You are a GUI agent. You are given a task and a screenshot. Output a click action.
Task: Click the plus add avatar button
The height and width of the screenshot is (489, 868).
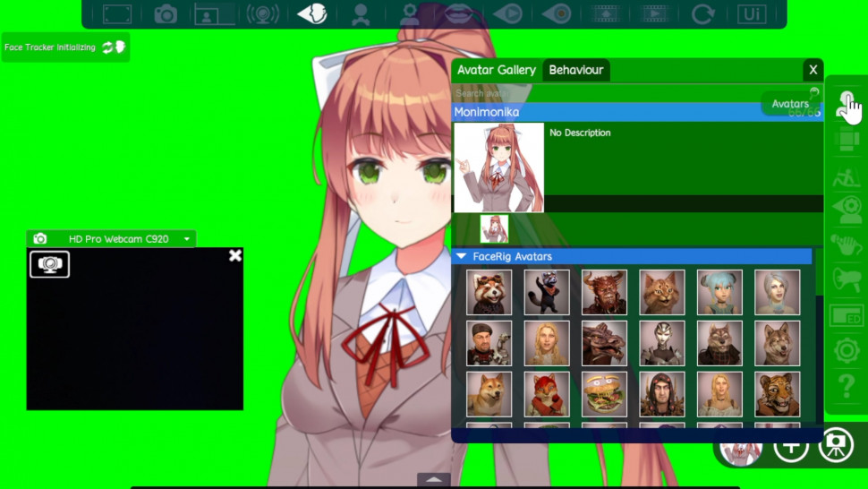[790, 445]
